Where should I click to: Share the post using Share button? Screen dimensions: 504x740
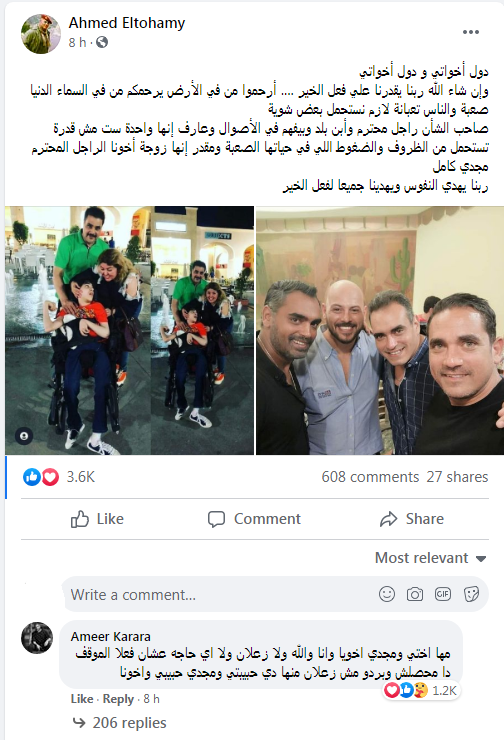point(412,519)
